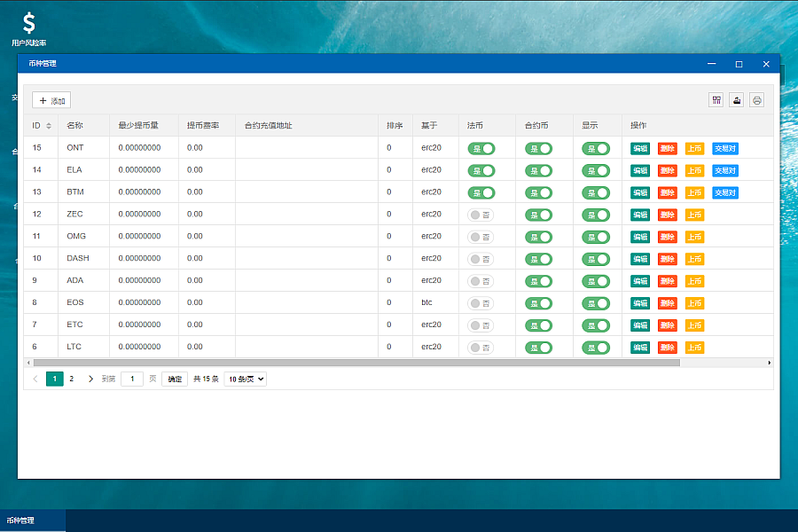Click the 确定 confirm page button
Screen dimensions: 798x532
[175, 379]
